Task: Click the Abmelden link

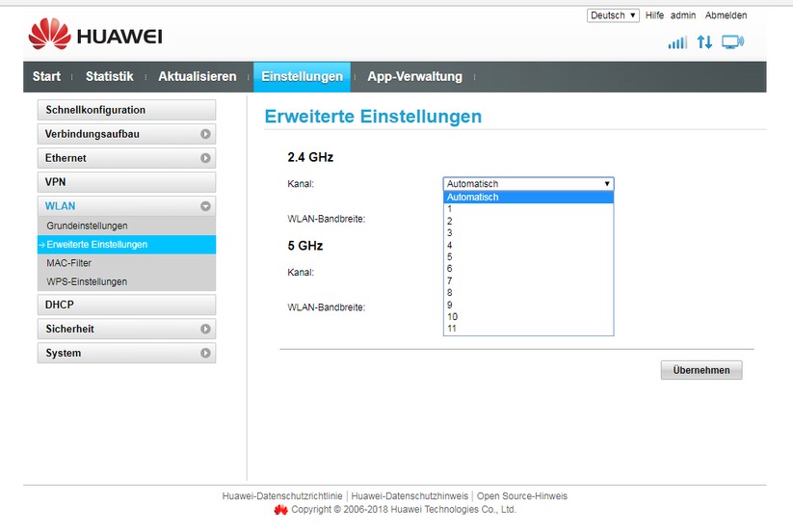Action: tap(726, 15)
